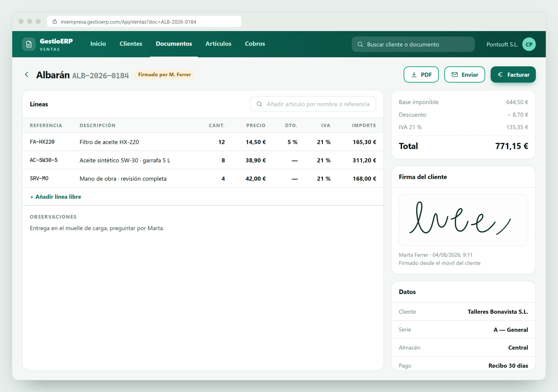558x392 pixels.
Task: Click the Serie value 'A — General'
Action: (511, 330)
